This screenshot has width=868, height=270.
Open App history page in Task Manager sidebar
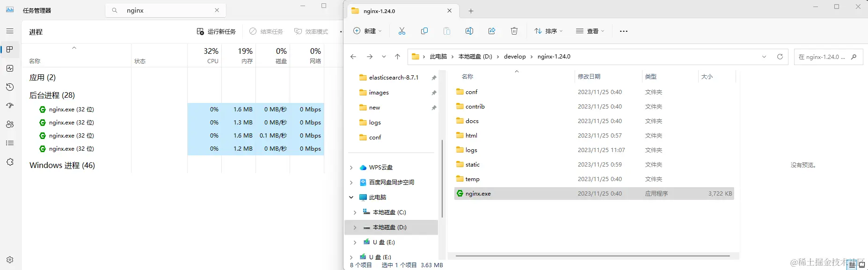point(10,87)
